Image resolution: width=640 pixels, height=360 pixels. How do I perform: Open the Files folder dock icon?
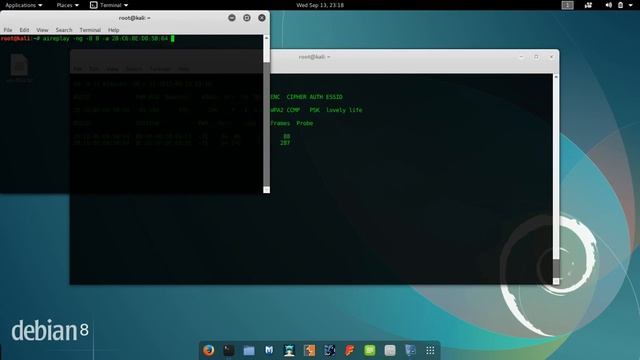tap(249, 350)
